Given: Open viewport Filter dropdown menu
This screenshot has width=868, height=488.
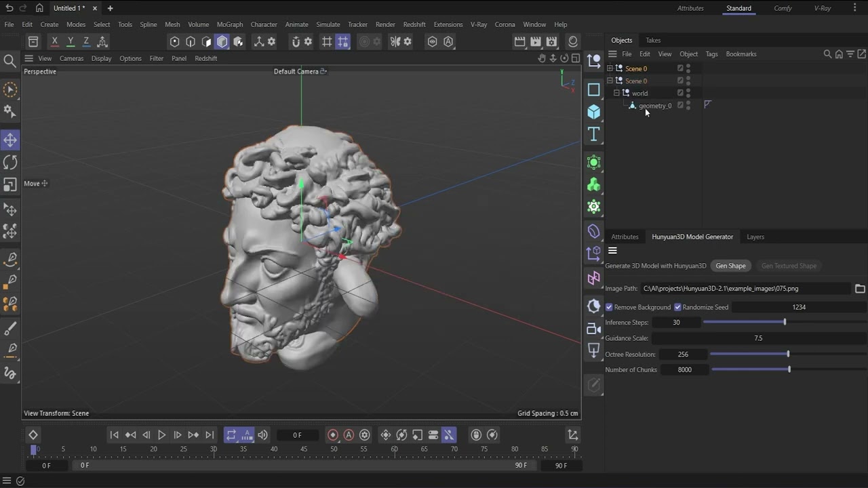Looking at the screenshot, I should [x=156, y=58].
